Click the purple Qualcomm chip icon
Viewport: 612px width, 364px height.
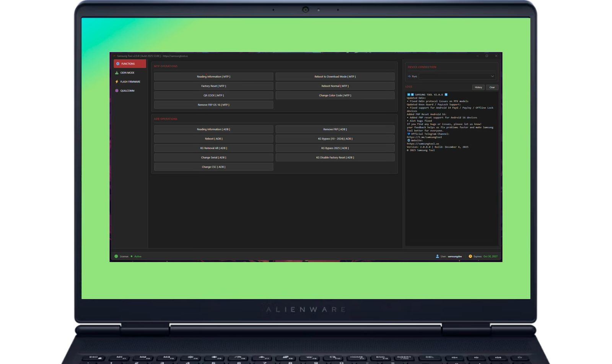click(117, 91)
